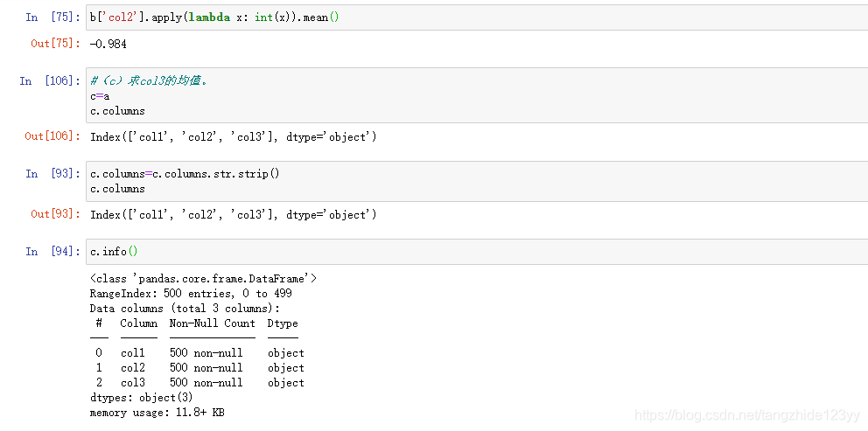The width and height of the screenshot is (868, 431).
Task: Click the comment line about col3 mean
Action: tap(149, 81)
